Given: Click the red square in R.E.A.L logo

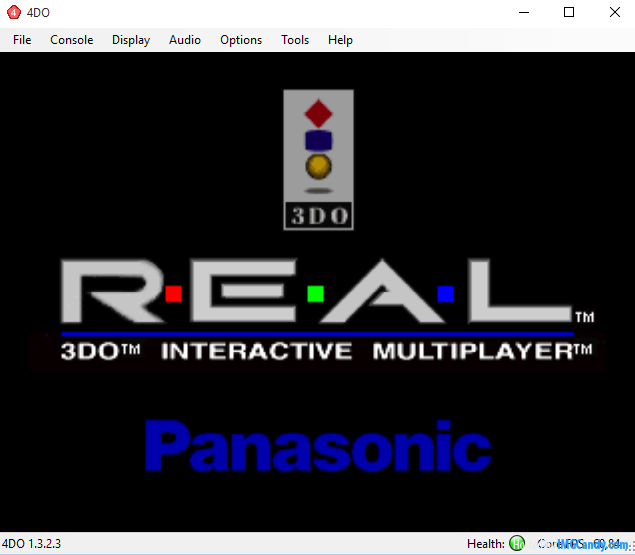Looking at the screenshot, I should coord(173,294).
